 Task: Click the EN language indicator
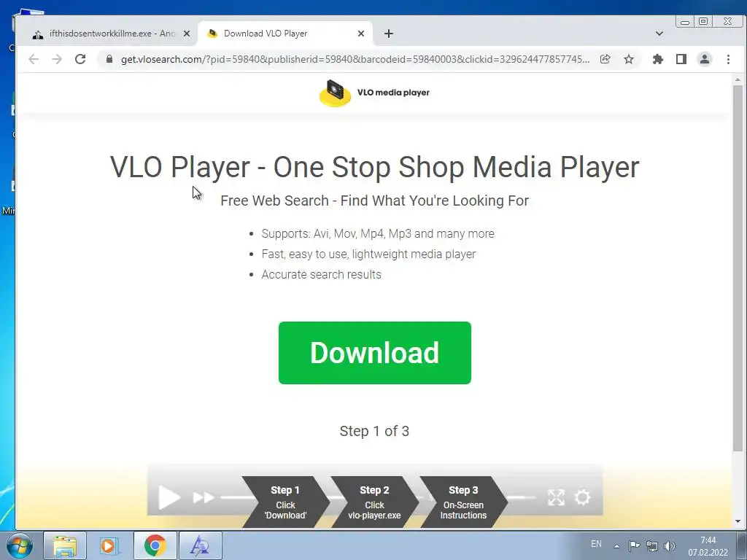point(596,544)
